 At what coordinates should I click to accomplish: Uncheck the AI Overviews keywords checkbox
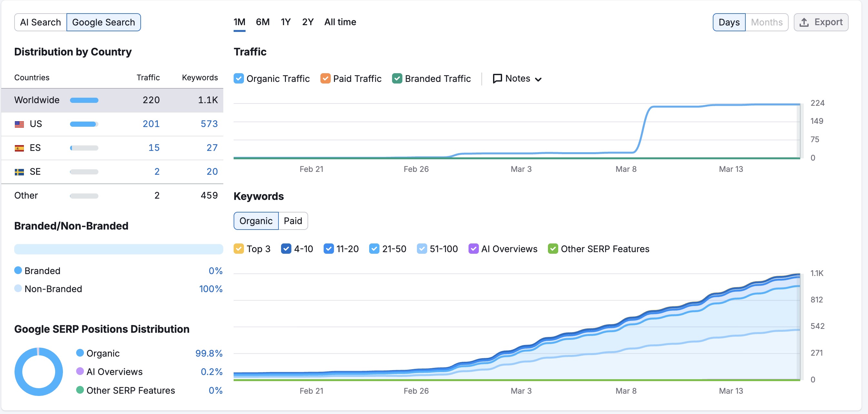(473, 249)
